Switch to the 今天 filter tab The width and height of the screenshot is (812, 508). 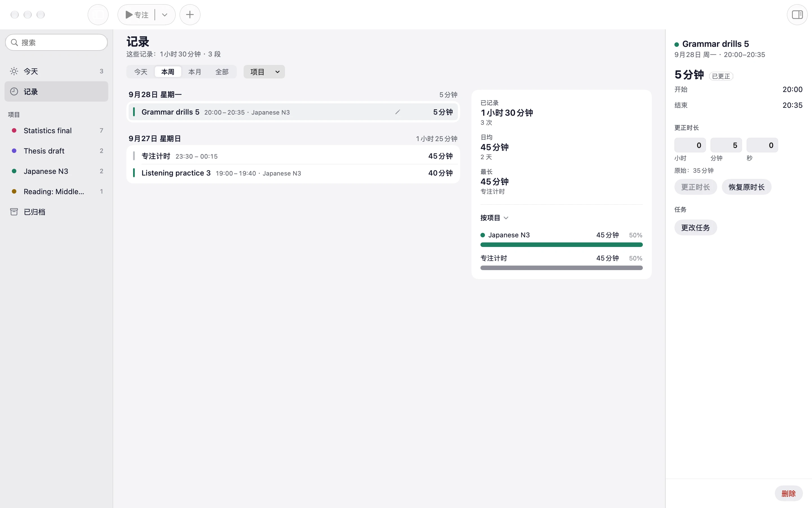click(x=141, y=72)
